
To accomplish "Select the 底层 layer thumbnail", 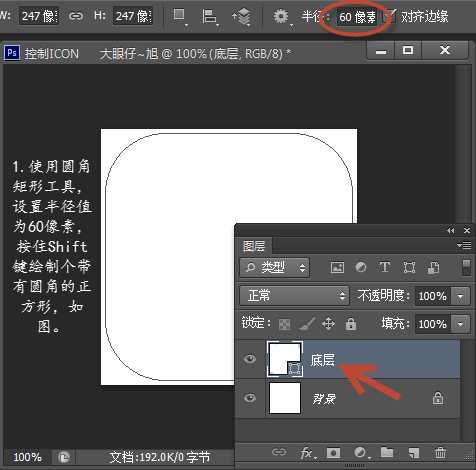I will (x=285, y=359).
